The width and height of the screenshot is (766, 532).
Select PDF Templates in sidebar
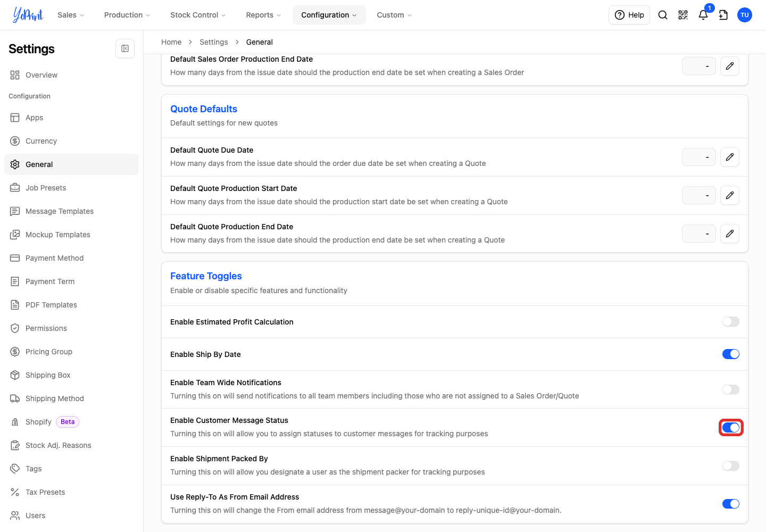pos(71,305)
